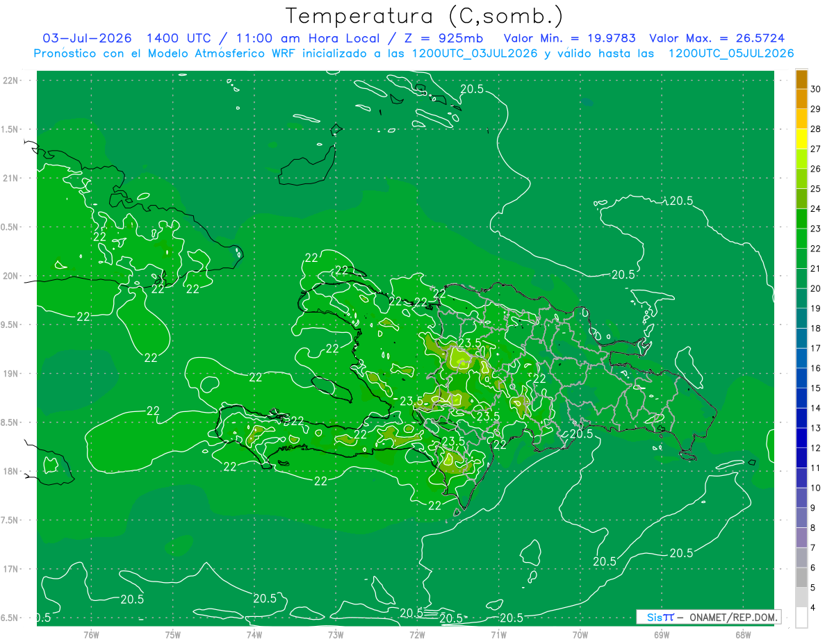Image resolution: width=834 pixels, height=644 pixels.
Task: Click the '76W' longitude axis label
Action: click(x=91, y=634)
